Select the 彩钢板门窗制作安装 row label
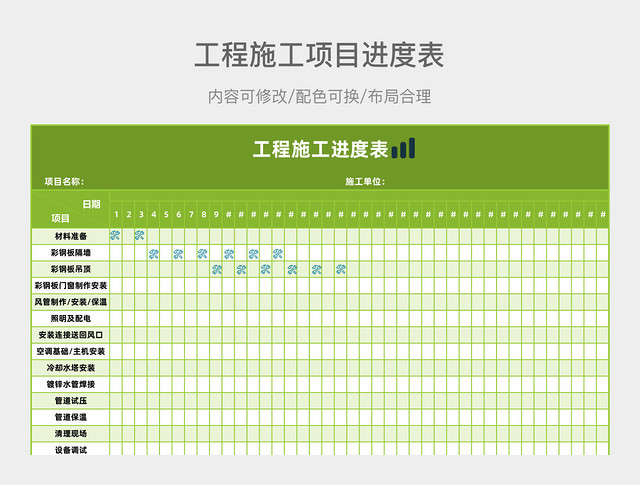 click(71, 285)
